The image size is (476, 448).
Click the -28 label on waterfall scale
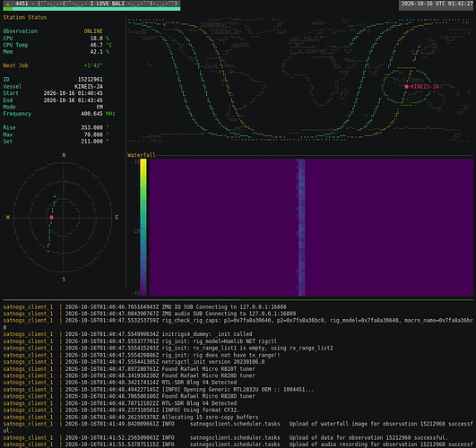(x=136, y=231)
